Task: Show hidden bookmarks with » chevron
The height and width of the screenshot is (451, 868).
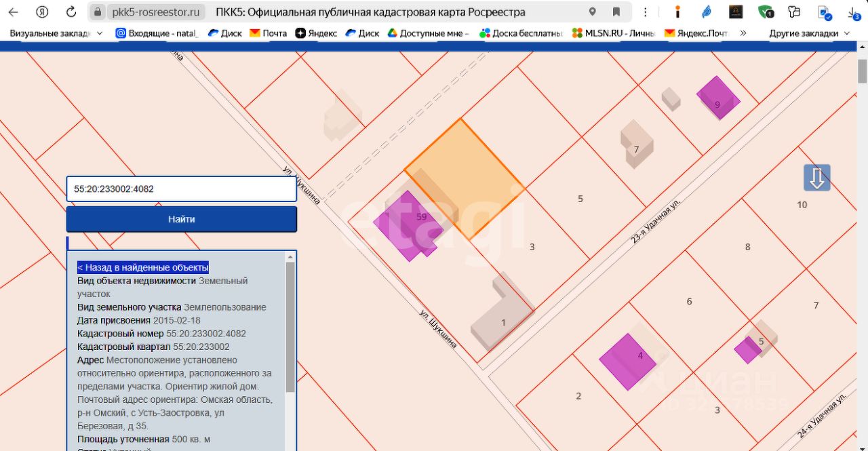Action: pyautogui.click(x=743, y=33)
